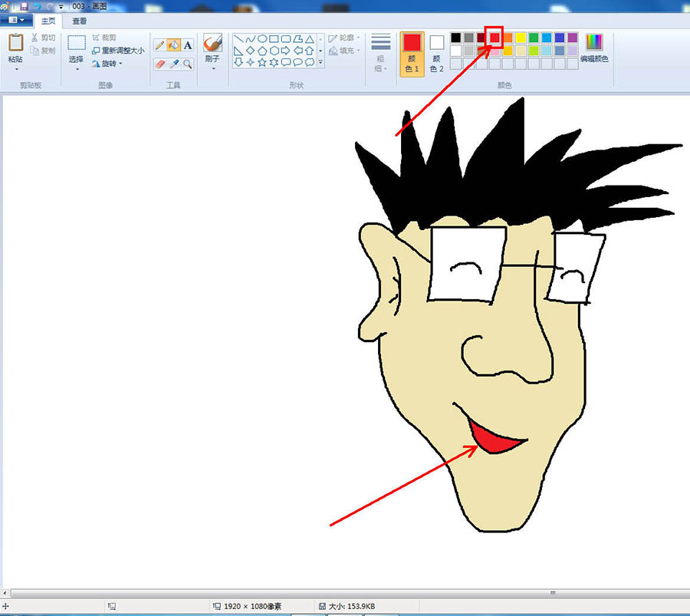Screen dimensions: 690x616
Task: Select the Eraser tool
Action: coord(159,64)
